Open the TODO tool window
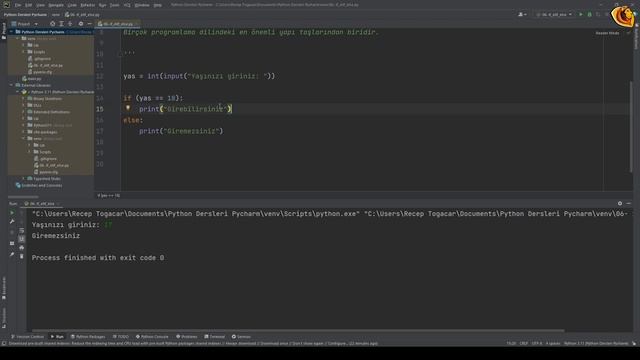 point(121,337)
